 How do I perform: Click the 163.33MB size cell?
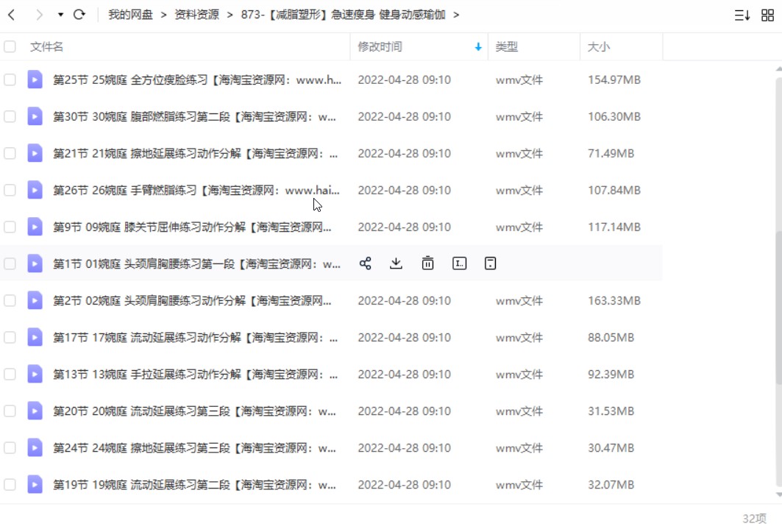(614, 300)
